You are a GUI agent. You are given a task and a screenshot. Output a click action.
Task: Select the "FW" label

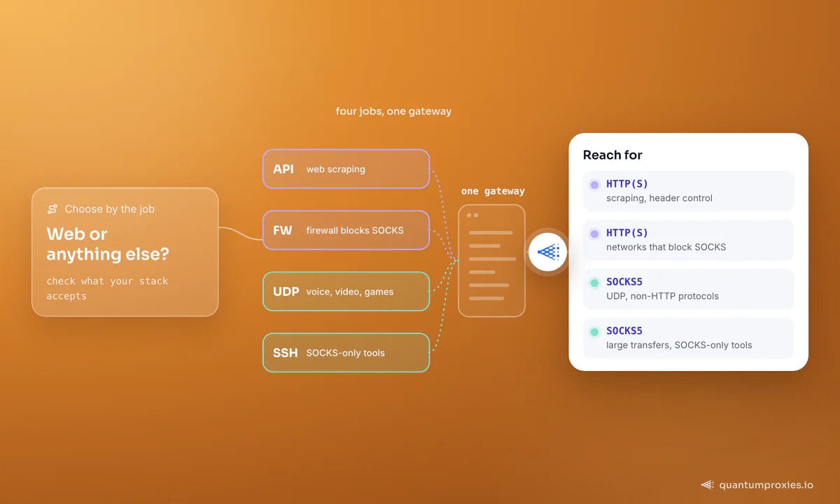pyautogui.click(x=283, y=230)
